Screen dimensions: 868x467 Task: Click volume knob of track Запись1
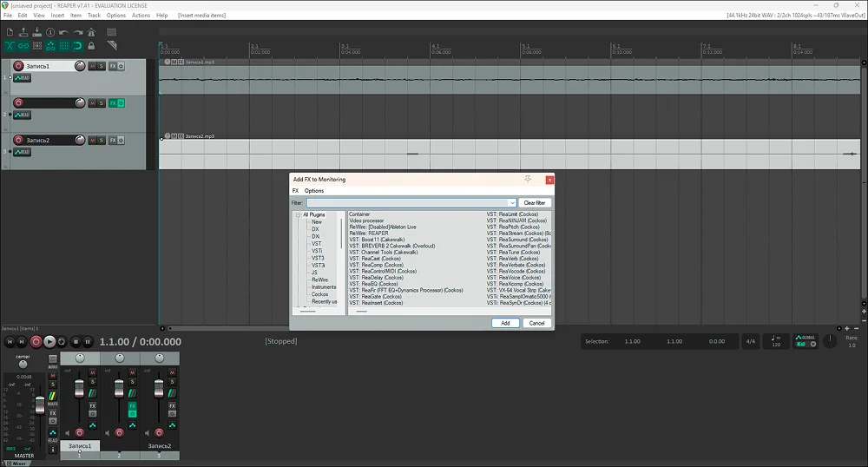[x=80, y=66]
